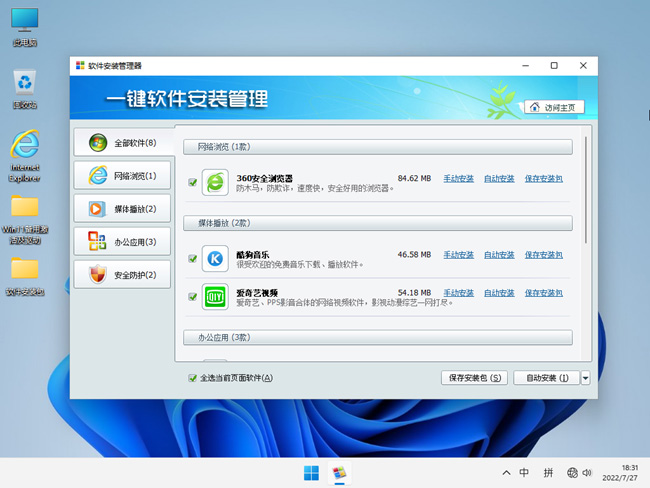This screenshot has width=650, height=488.
Task: Click the 自动安装 (I) button
Action: 546,378
